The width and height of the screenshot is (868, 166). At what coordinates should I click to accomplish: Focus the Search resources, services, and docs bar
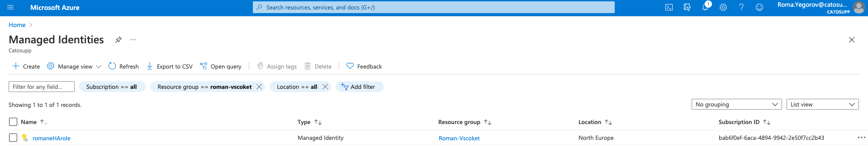(434, 7)
